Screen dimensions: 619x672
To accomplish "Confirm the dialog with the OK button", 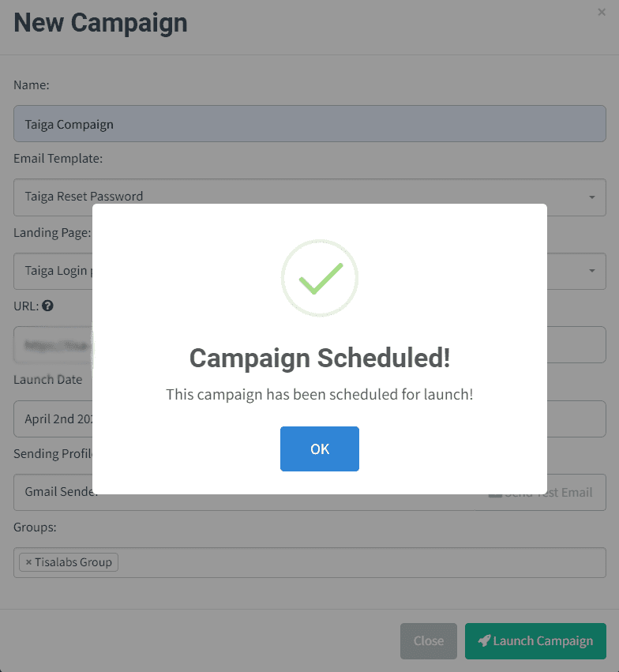I will [320, 449].
